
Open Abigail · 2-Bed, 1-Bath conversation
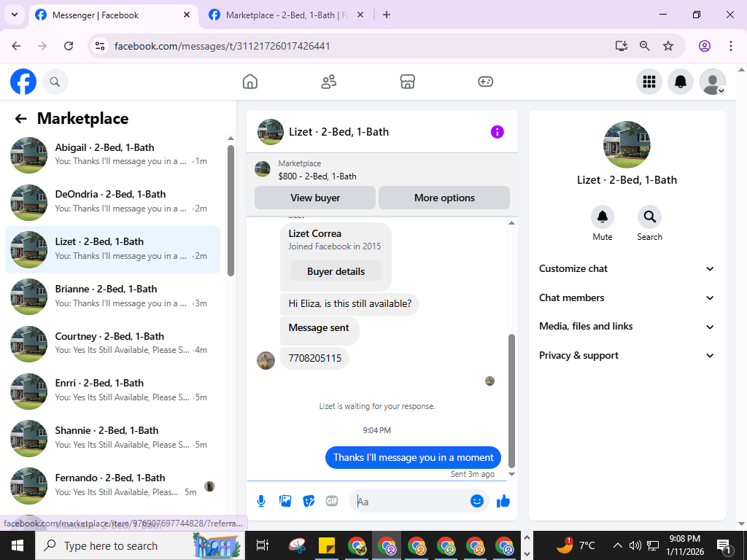113,155
